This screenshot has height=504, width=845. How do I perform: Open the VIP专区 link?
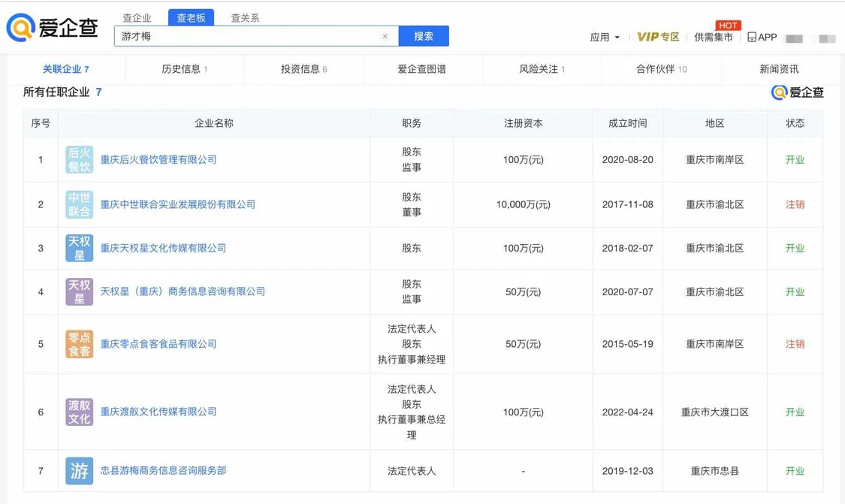point(658,37)
